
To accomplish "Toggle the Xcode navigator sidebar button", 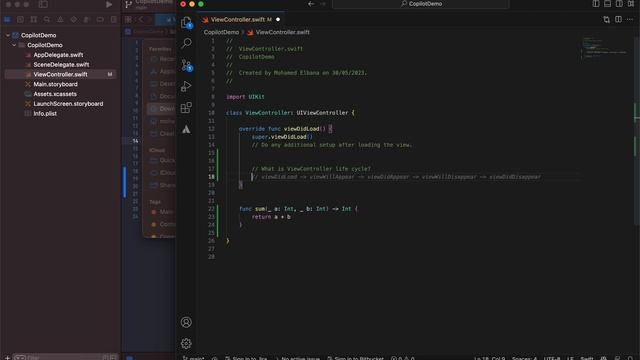I will pos(43,4).
